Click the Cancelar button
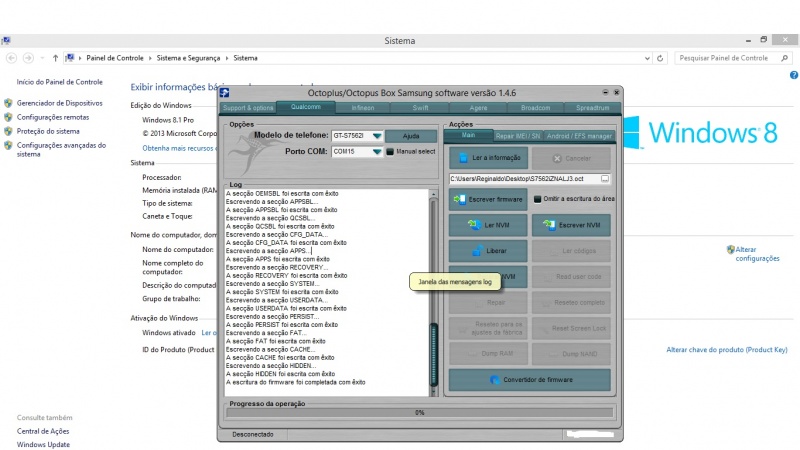800x450 pixels. pos(571,158)
